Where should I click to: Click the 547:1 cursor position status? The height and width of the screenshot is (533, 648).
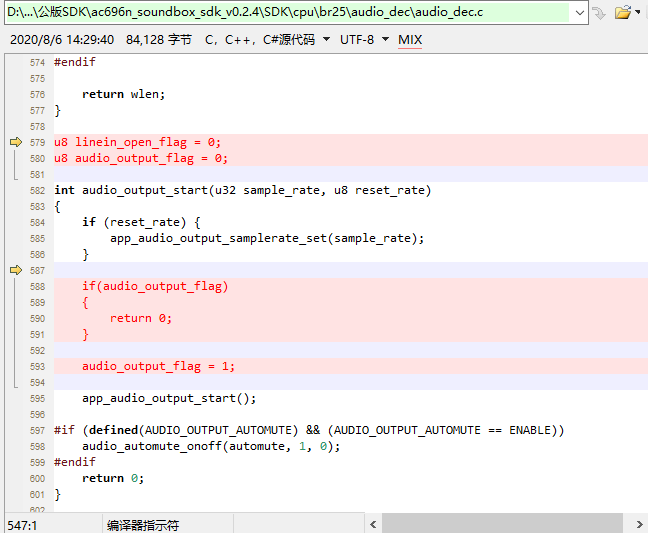[x=22, y=526]
